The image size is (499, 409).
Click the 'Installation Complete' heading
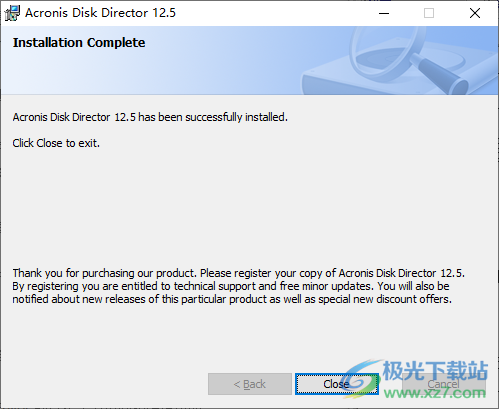79,43
